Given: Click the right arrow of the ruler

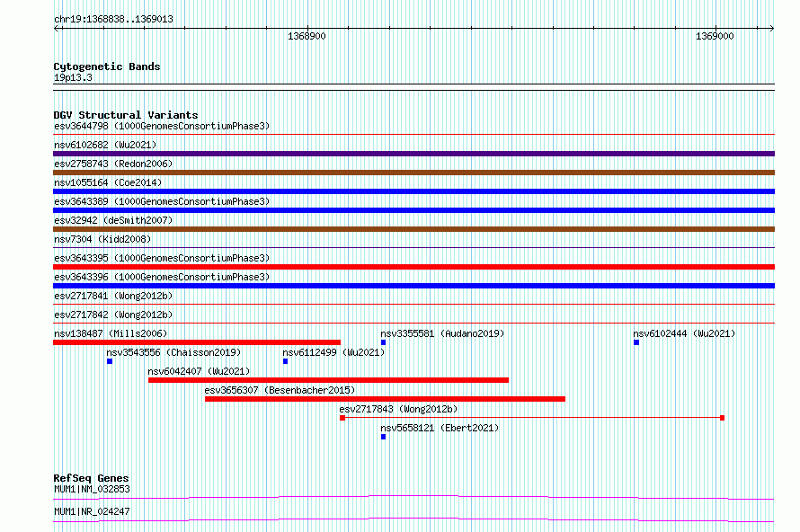Looking at the screenshot, I should tap(771, 29).
